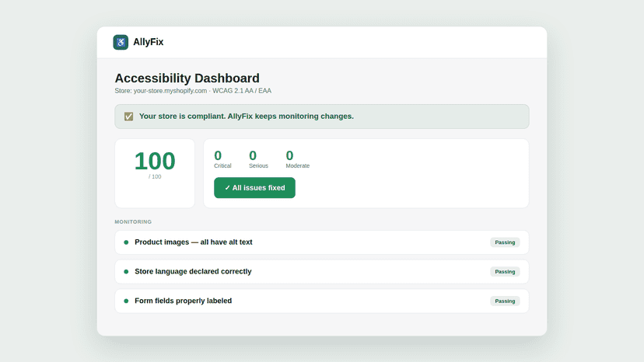Open the 'Form fields properly labeled' row
Screen dimensions: 644x362
322,301
